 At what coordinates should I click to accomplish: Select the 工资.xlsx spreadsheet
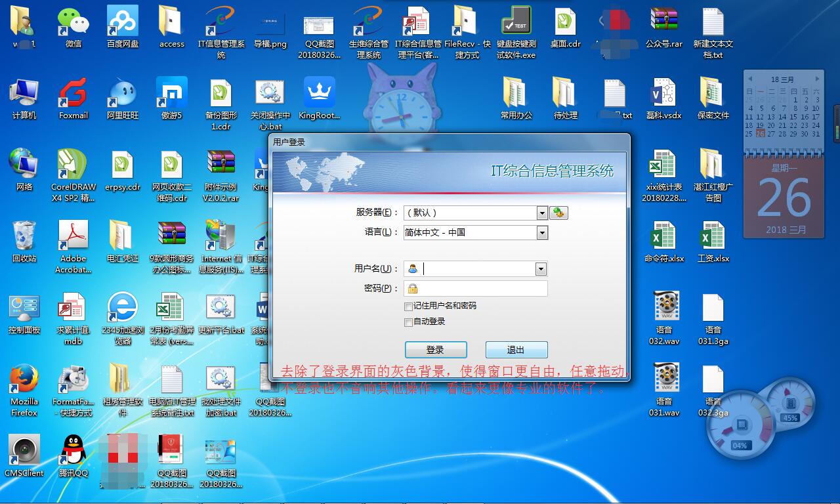pyautogui.click(x=713, y=242)
